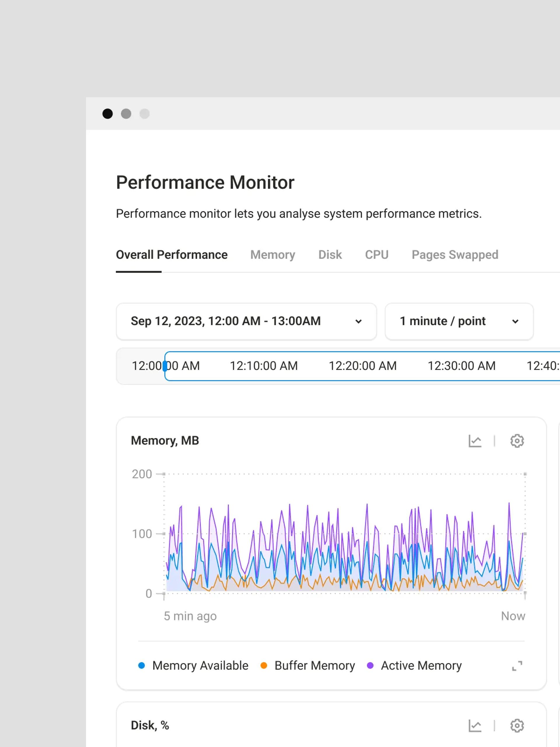Open the 1 minute / point dropdown
This screenshot has width=560, height=747.
click(x=459, y=322)
